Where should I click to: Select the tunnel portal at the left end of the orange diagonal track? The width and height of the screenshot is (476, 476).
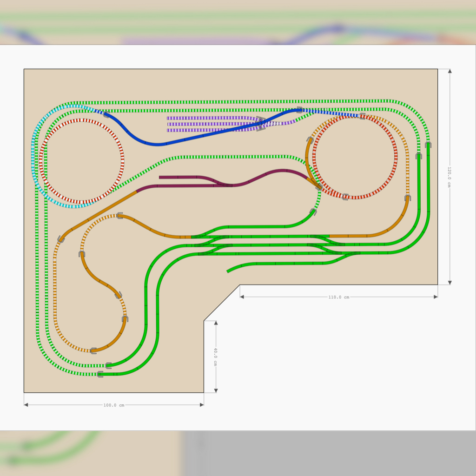click(61, 239)
